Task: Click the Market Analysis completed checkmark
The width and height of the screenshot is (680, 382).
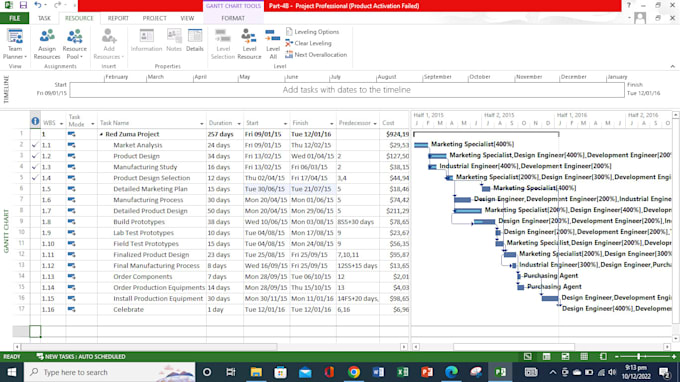Action: (35, 145)
